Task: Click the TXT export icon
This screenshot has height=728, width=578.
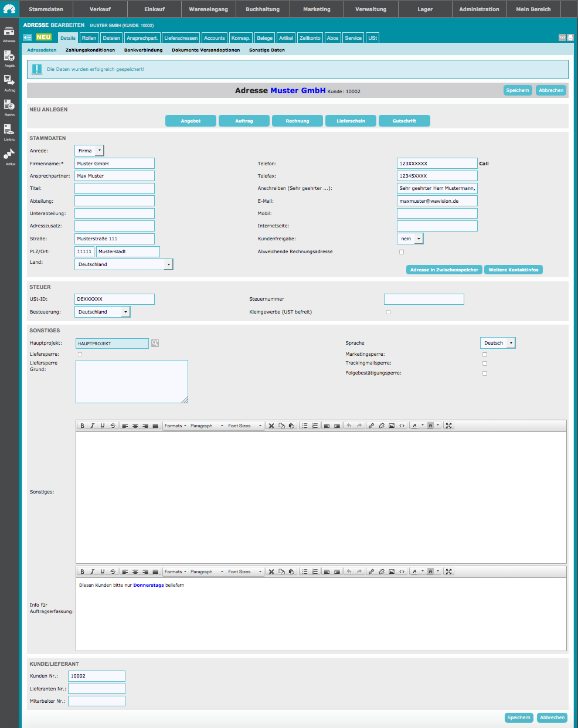Action: click(562, 38)
